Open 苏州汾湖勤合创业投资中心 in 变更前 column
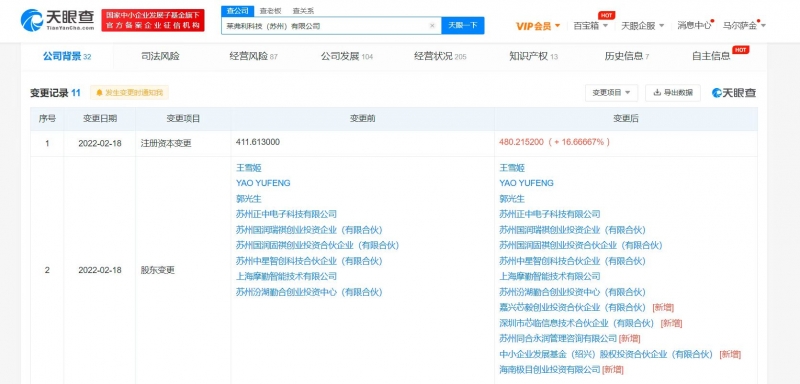 309,292
